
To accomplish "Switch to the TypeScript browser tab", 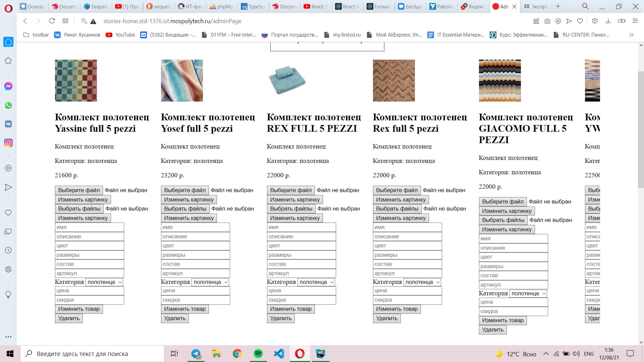I will point(253,6).
